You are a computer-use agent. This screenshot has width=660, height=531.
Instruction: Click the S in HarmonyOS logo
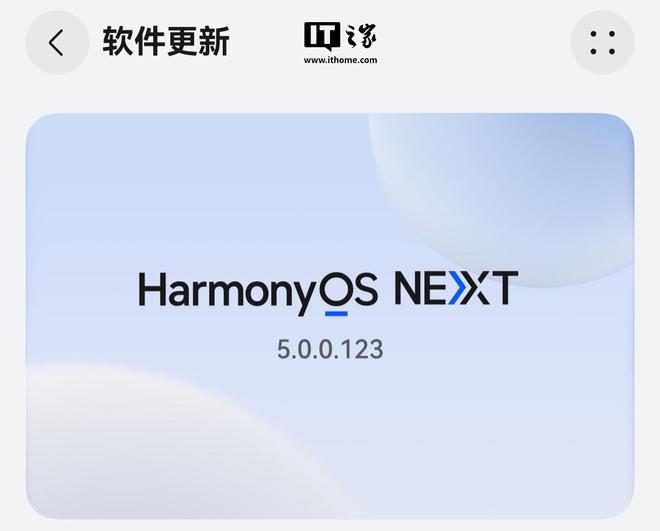[x=366, y=289]
